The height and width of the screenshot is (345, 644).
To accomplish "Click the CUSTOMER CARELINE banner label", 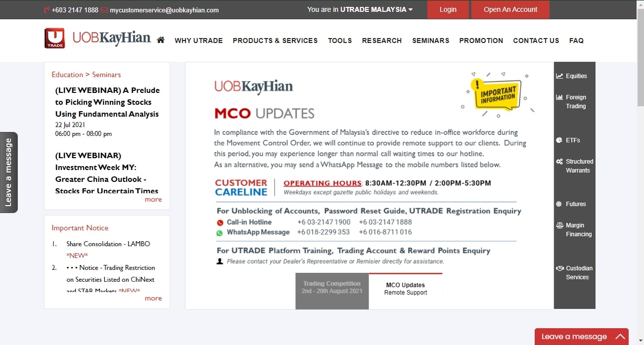I will point(241,187).
